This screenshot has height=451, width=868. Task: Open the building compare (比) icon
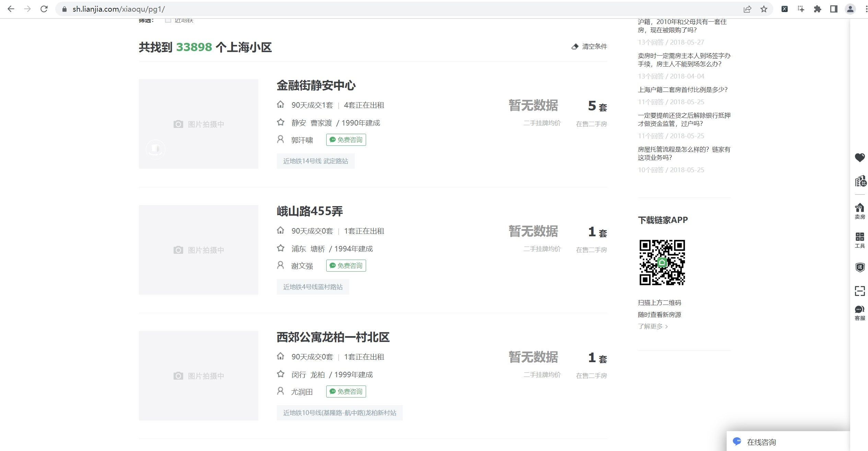coord(860,181)
